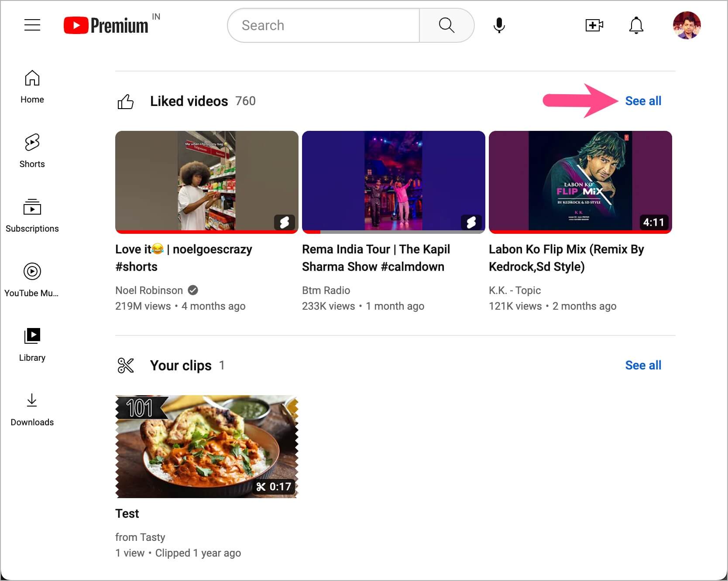Open Rema India Tour video title
728x581 pixels.
coord(375,258)
